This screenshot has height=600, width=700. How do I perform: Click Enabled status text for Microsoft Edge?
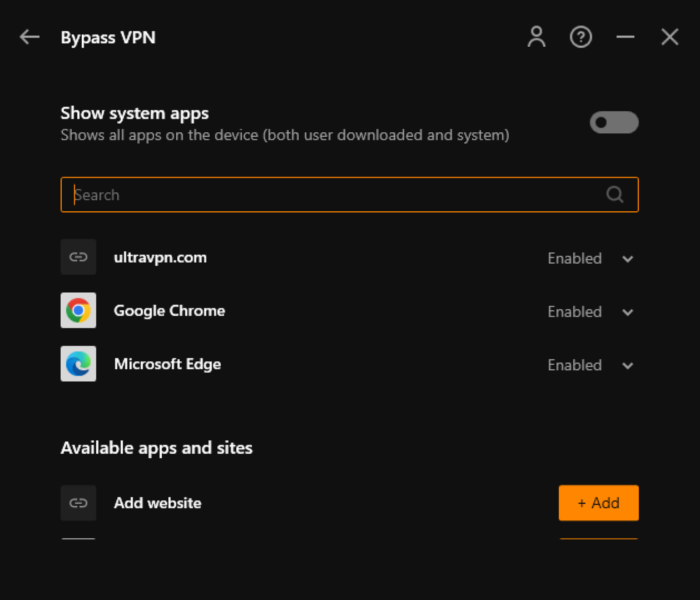click(x=574, y=365)
